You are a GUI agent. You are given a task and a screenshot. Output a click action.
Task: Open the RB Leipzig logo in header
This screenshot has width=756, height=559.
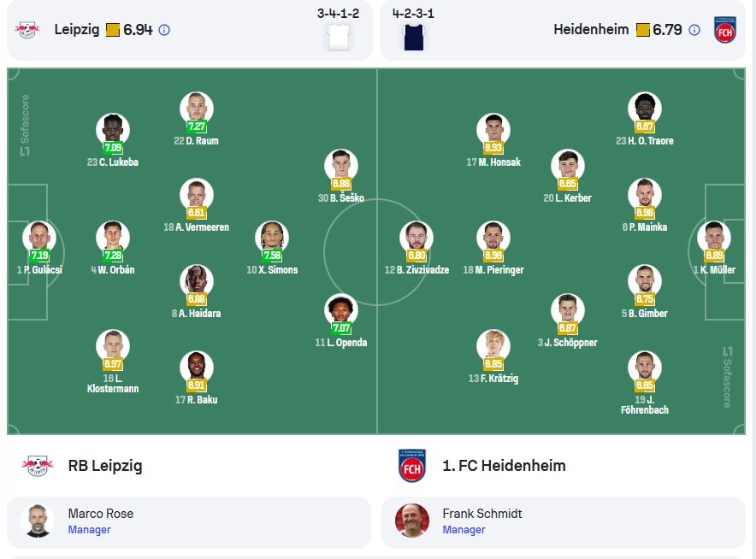(27, 30)
